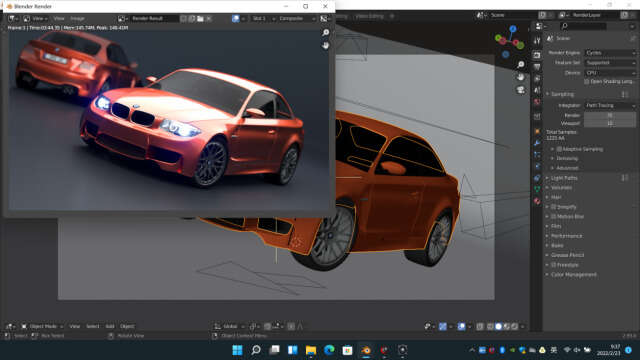
Task: Open the Render properties tab icon
Action: (x=537, y=55)
